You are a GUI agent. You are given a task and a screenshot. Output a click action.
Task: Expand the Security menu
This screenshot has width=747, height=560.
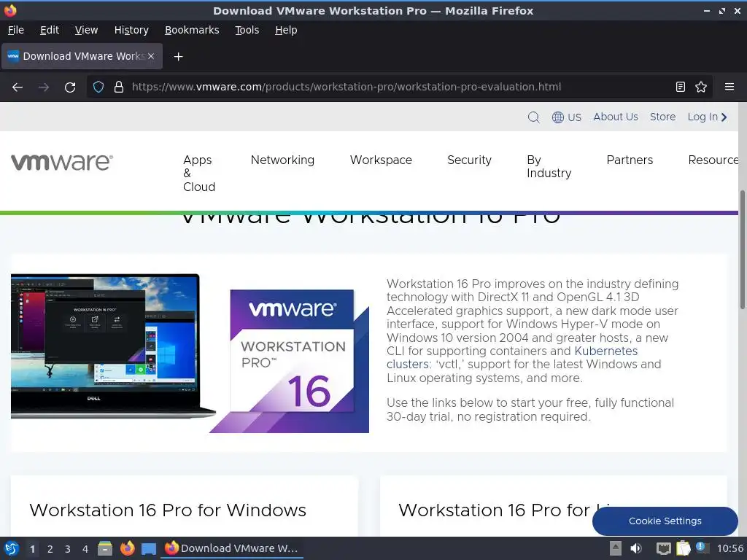pos(469,160)
